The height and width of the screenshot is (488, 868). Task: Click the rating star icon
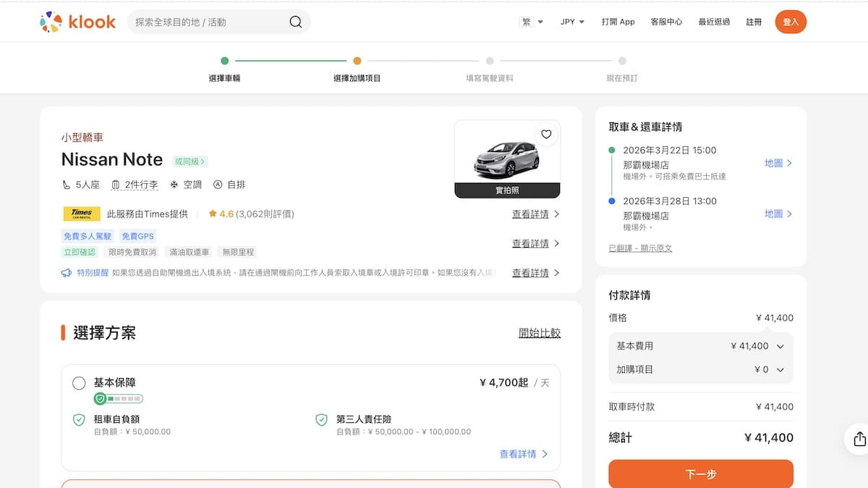[x=213, y=214]
